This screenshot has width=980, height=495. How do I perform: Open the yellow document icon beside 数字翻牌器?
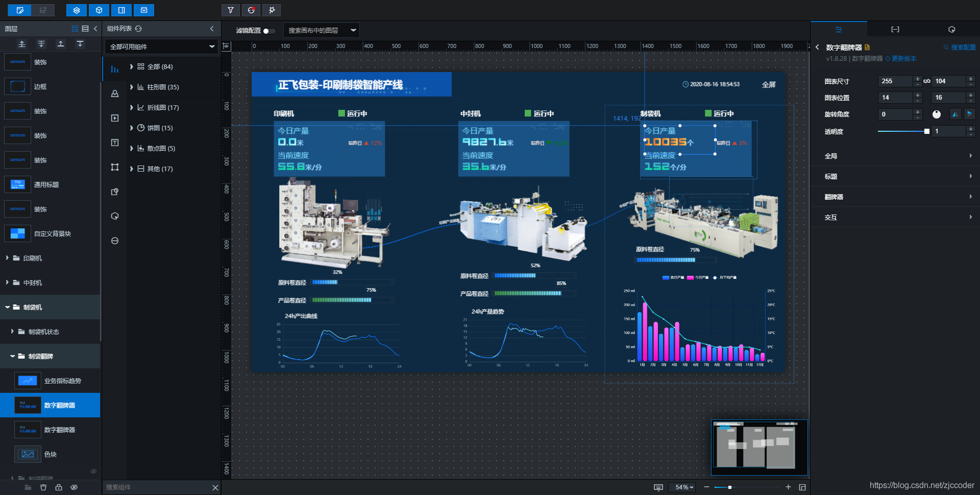(x=867, y=47)
